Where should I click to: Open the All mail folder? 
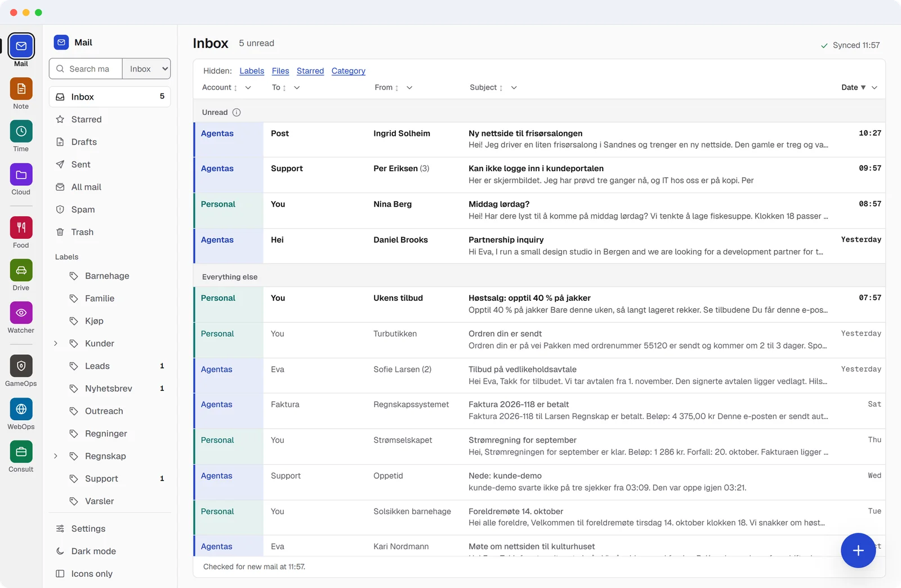click(x=110, y=187)
